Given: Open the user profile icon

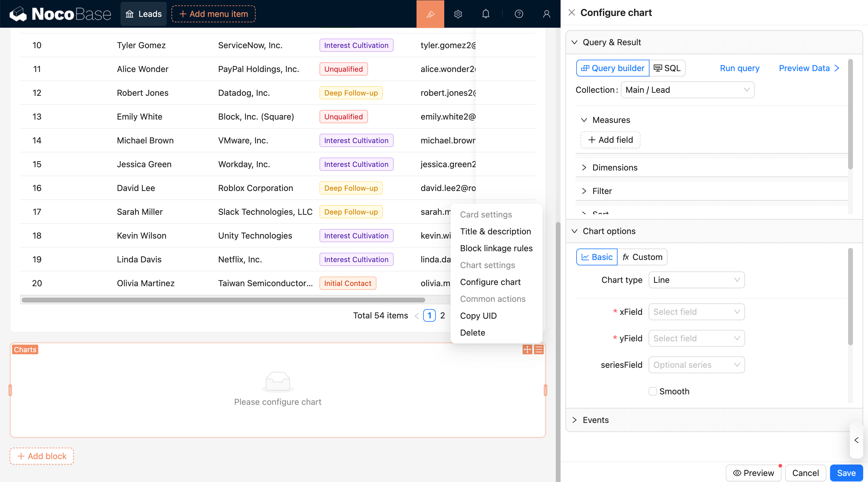Looking at the screenshot, I should (x=546, y=14).
